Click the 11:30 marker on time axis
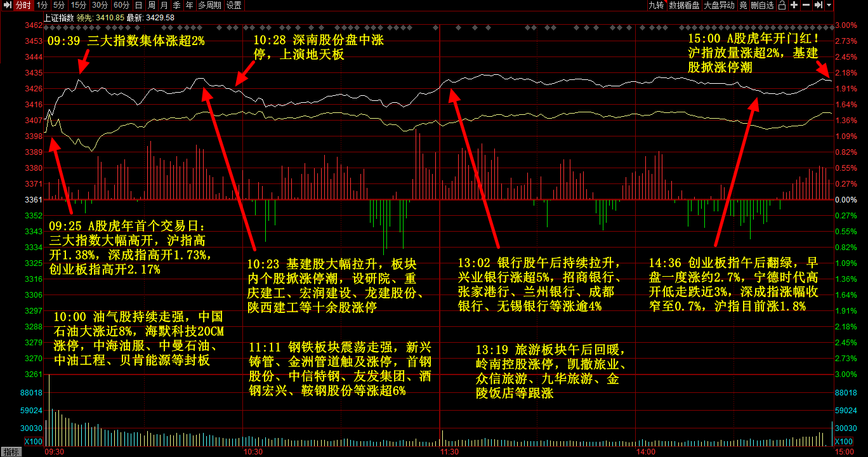The height and width of the screenshot is (457, 868). click(449, 452)
